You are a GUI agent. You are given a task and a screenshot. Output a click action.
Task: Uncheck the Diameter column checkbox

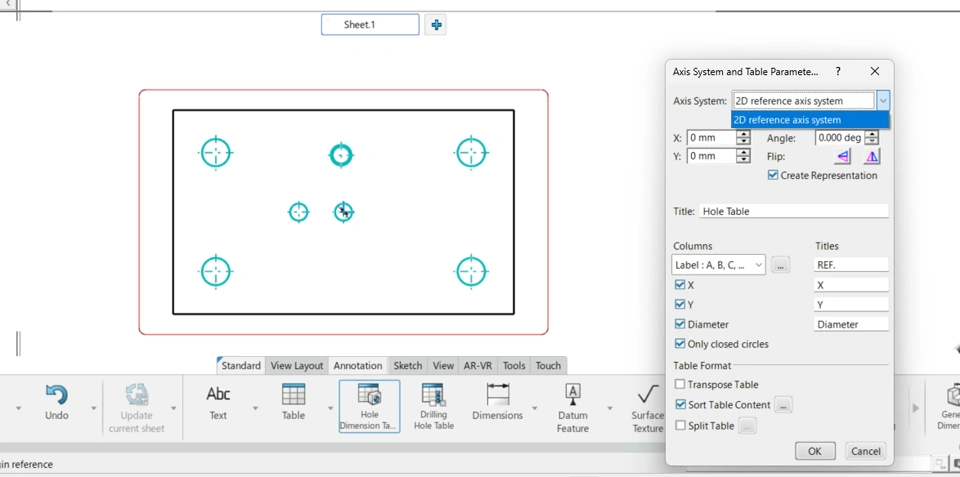[x=680, y=324]
